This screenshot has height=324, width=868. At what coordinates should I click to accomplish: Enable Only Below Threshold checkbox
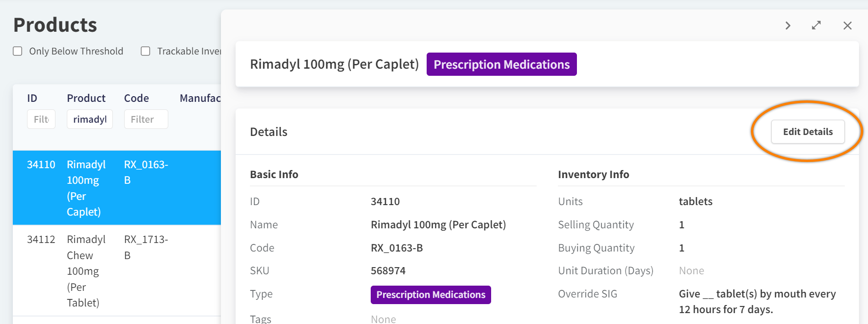coord(18,51)
